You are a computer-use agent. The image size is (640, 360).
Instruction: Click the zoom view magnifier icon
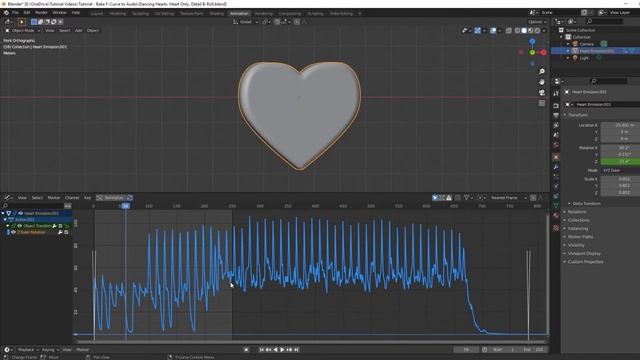pyautogui.click(x=542, y=71)
